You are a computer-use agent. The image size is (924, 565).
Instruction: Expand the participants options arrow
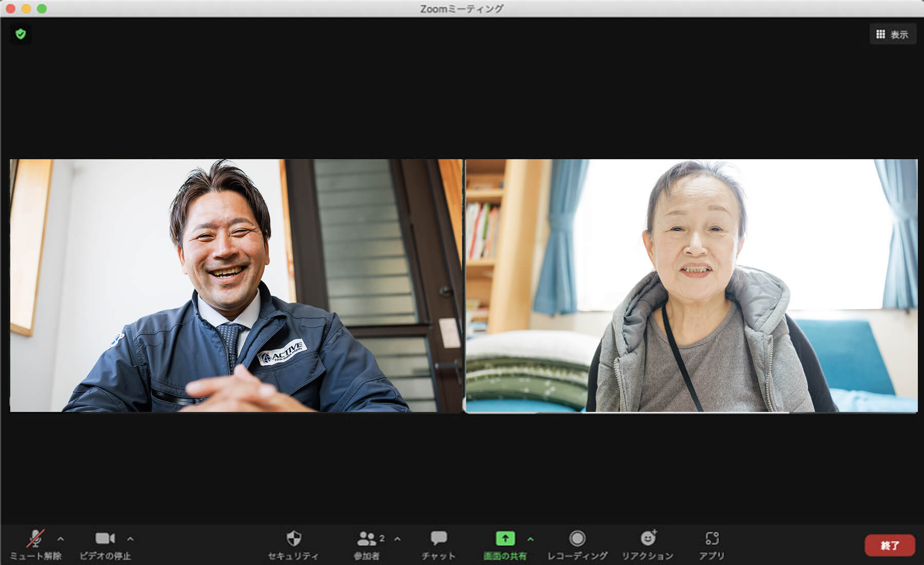click(397, 539)
